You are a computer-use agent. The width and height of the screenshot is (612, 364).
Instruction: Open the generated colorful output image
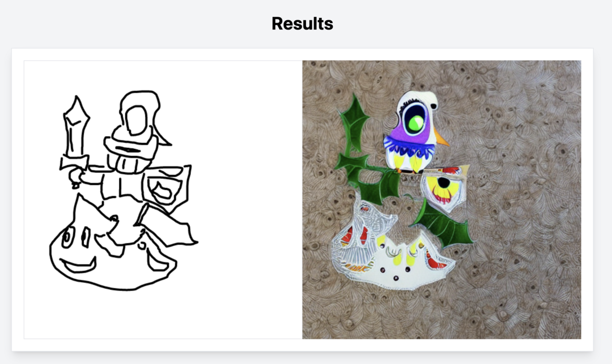442,200
